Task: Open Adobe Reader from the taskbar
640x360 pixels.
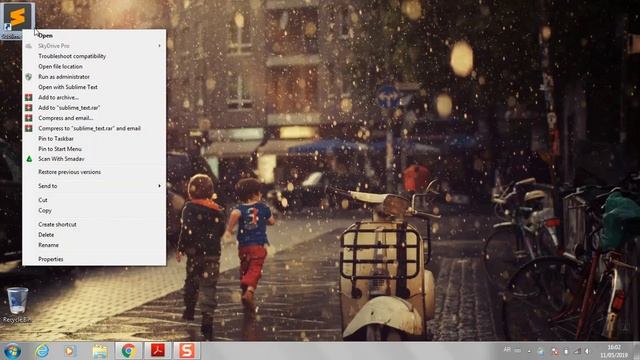Action: [158, 351]
